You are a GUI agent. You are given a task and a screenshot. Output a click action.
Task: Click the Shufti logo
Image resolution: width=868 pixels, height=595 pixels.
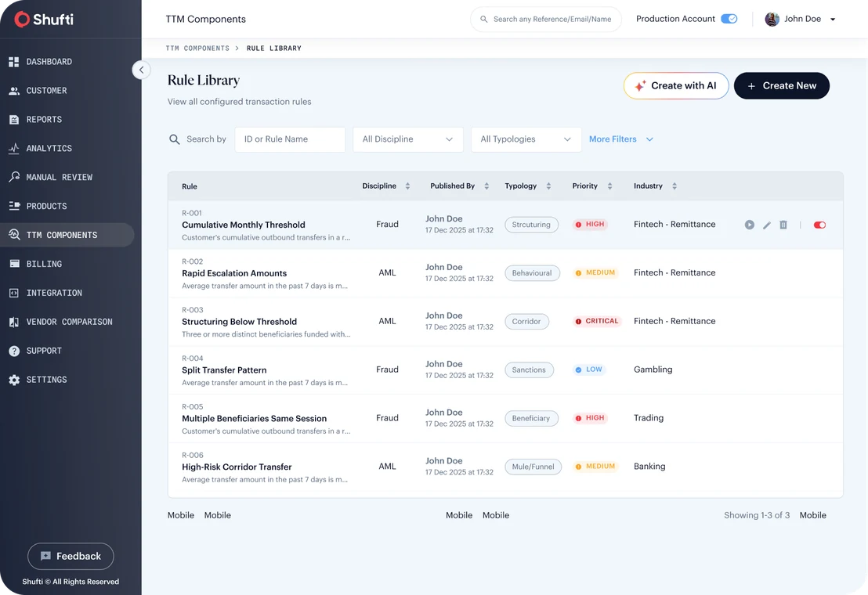[44, 20]
